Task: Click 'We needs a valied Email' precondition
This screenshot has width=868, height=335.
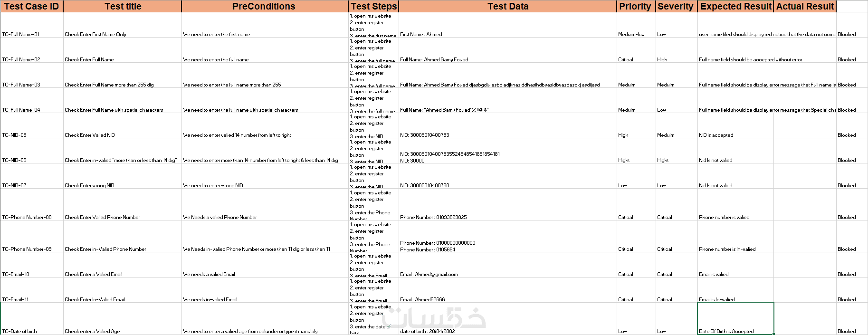Action: point(265,265)
